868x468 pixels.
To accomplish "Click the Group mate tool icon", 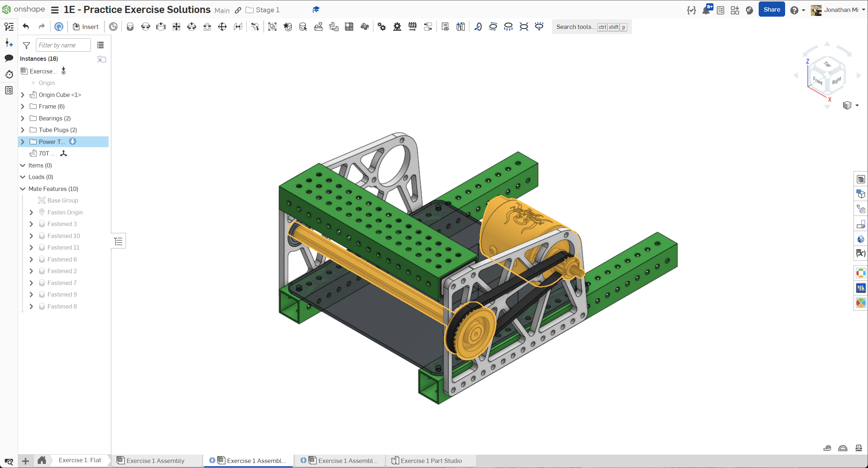I will pyautogui.click(x=272, y=27).
